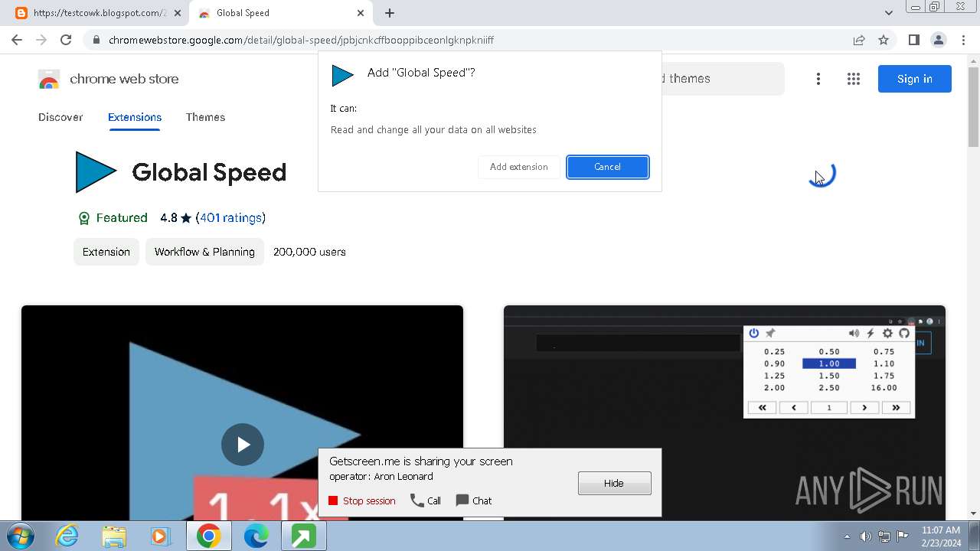
Task: Share this page icon in address bar
Action: pyautogui.click(x=859, y=40)
